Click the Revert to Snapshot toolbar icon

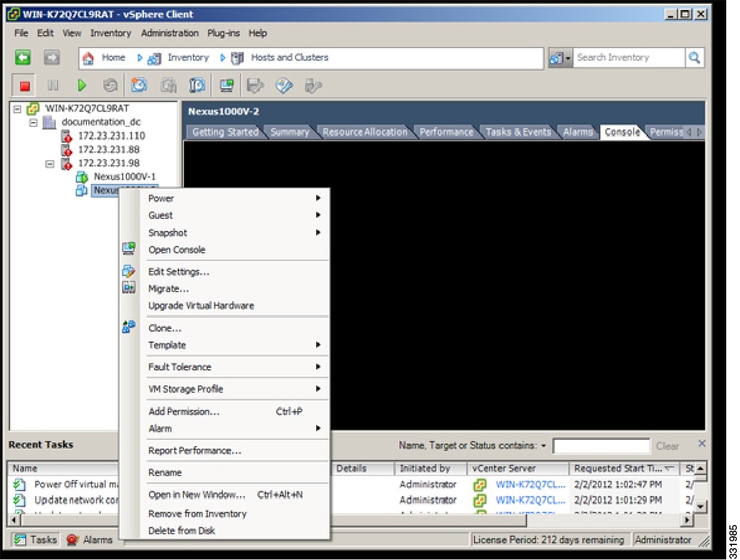168,85
